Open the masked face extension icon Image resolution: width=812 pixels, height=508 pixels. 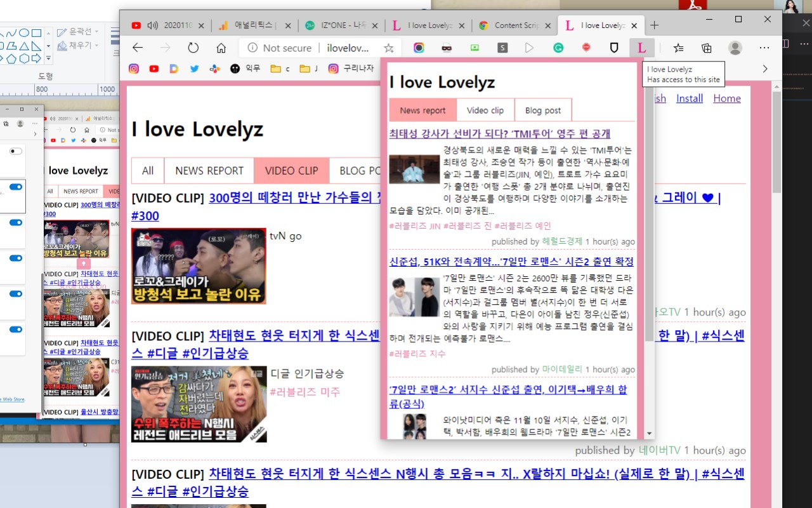[447, 48]
